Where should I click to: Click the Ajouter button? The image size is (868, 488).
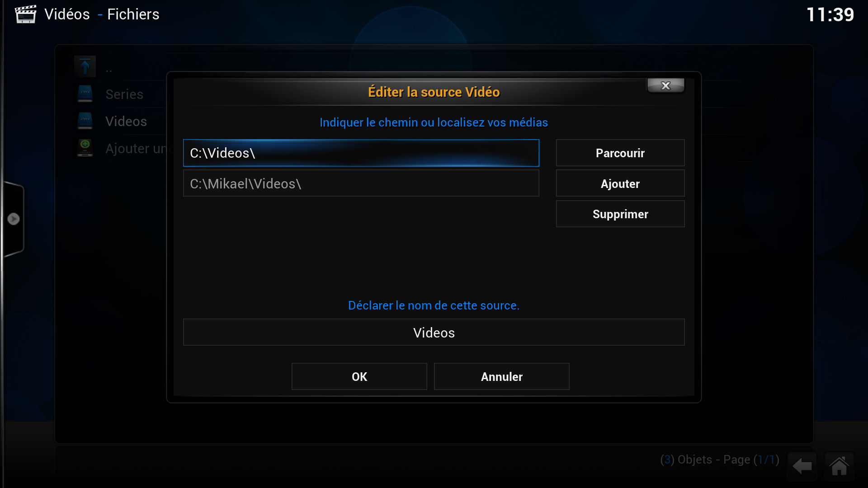click(x=620, y=183)
